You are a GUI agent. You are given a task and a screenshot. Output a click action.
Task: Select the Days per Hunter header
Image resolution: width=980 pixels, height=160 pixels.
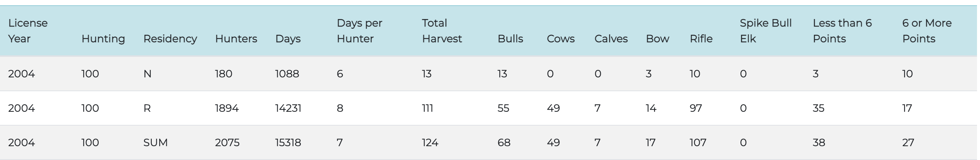pyautogui.click(x=359, y=31)
